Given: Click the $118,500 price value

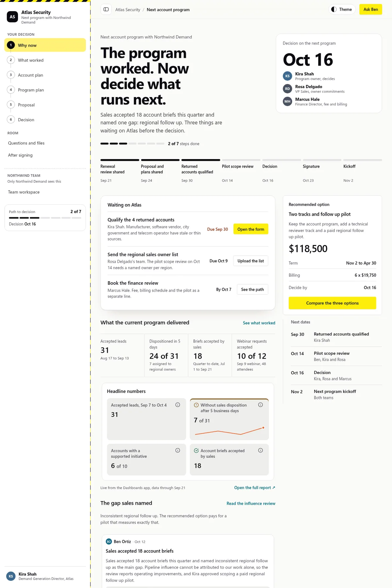Looking at the screenshot, I should [x=308, y=249].
